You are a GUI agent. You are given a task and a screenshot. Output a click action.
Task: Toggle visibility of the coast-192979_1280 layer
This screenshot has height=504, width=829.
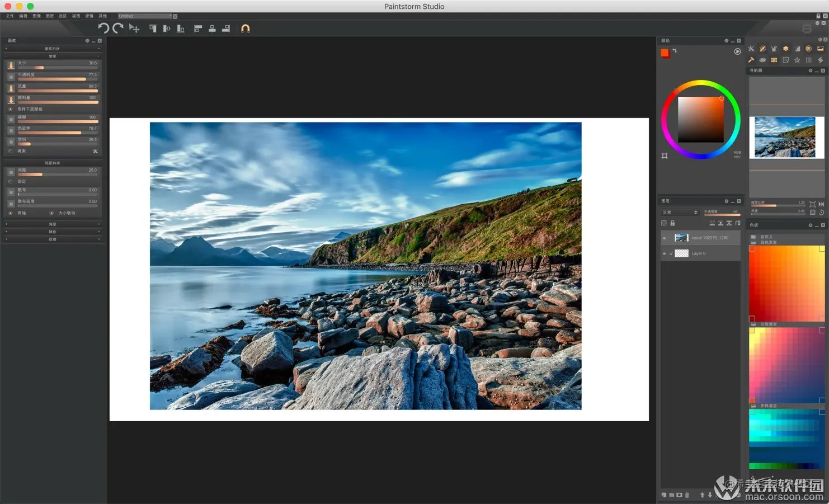point(665,238)
